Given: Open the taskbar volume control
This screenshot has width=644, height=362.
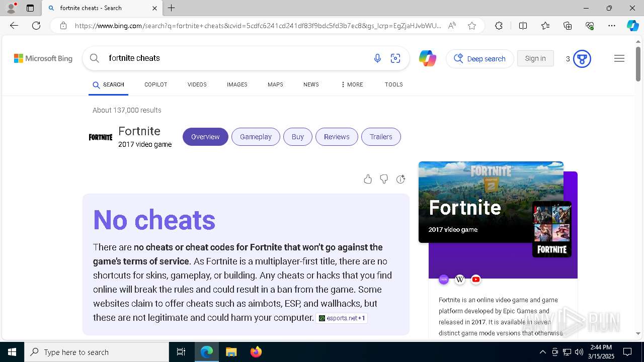Looking at the screenshot, I should click(x=579, y=352).
